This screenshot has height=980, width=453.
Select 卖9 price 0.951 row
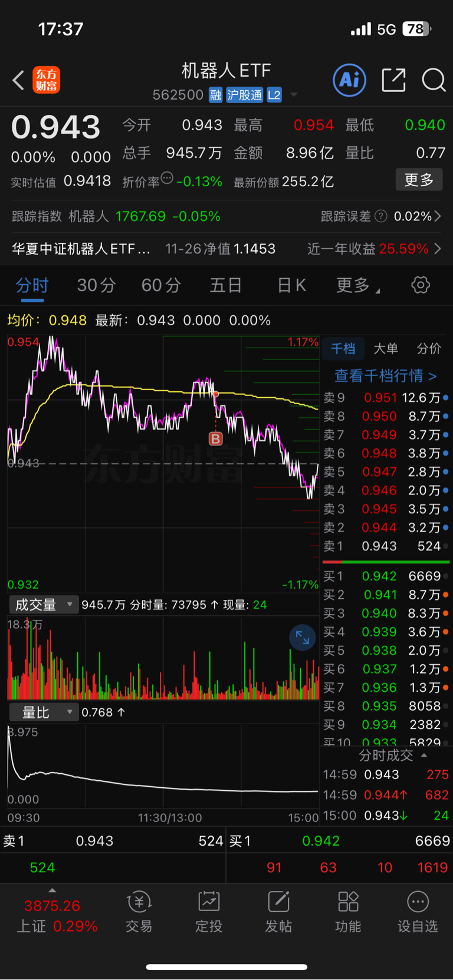(386, 398)
